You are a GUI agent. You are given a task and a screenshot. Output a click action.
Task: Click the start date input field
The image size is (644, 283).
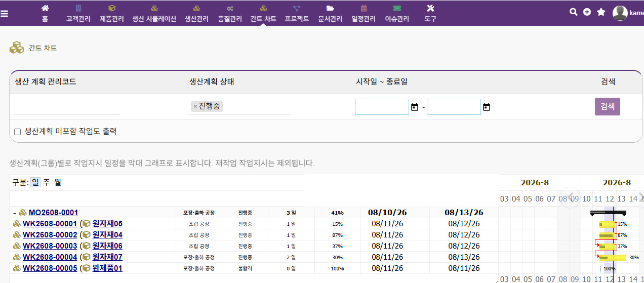pos(382,107)
